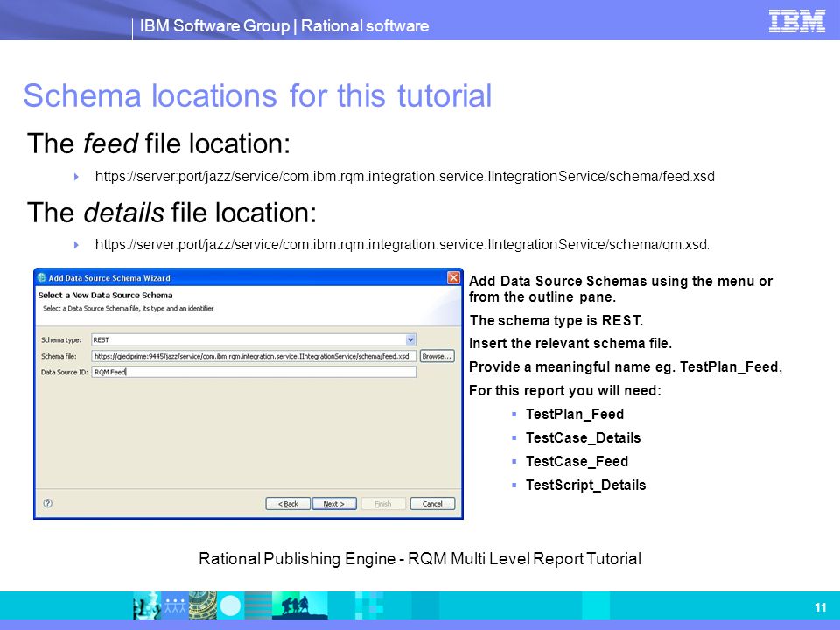Click "Schema locations for this tutorial" heading
840x630 pixels.
257,95
